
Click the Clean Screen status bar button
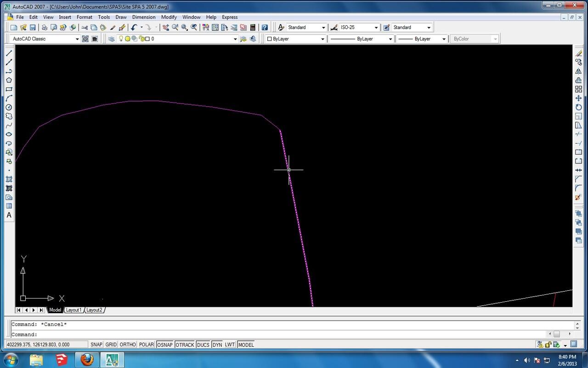click(x=574, y=344)
